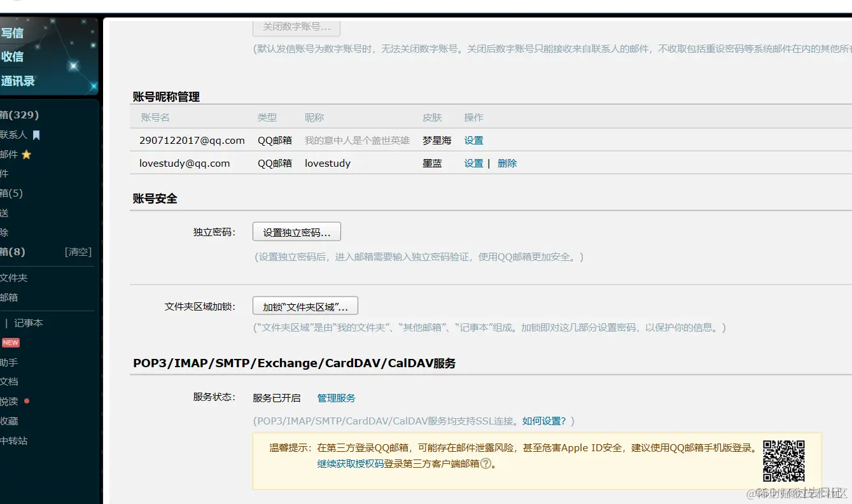Viewport: 852px width, 504px height.
Task: Open 设置 for account 2907122017@qq.com
Action: coord(473,140)
